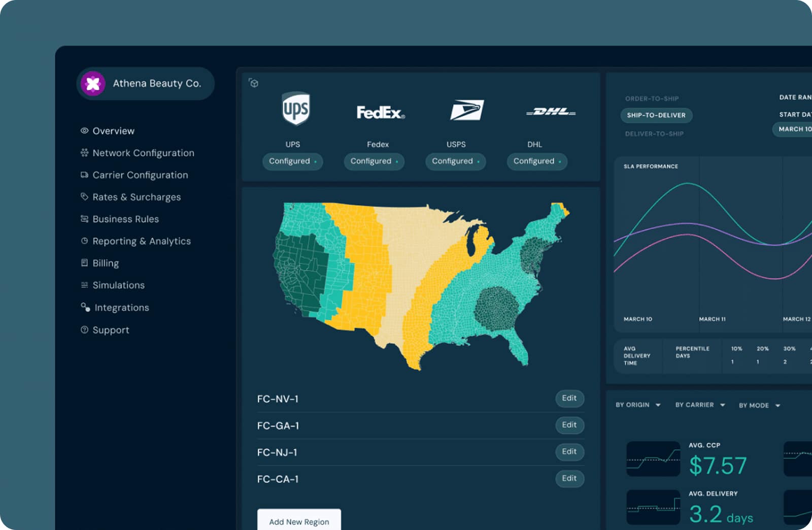Go to the Simulations section
The width and height of the screenshot is (812, 530).
(113, 285)
